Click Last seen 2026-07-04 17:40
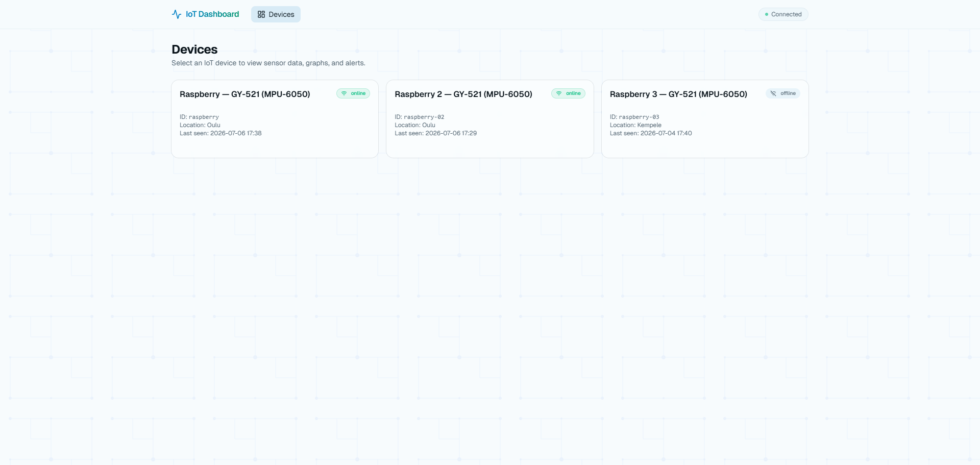Viewport: 980px width, 465px height. (651, 133)
